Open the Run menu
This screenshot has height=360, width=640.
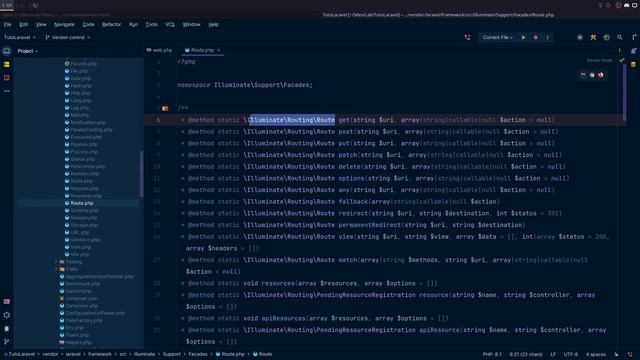point(133,25)
